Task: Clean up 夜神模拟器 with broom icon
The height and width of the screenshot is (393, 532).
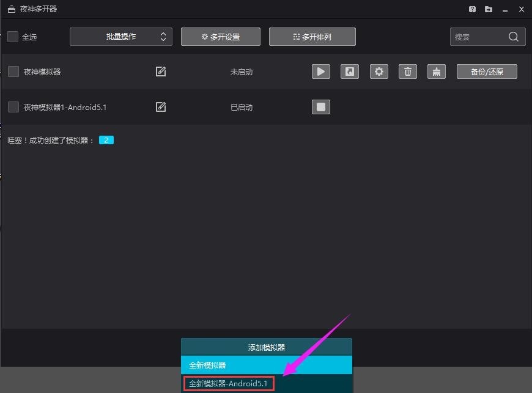Action: click(437, 72)
